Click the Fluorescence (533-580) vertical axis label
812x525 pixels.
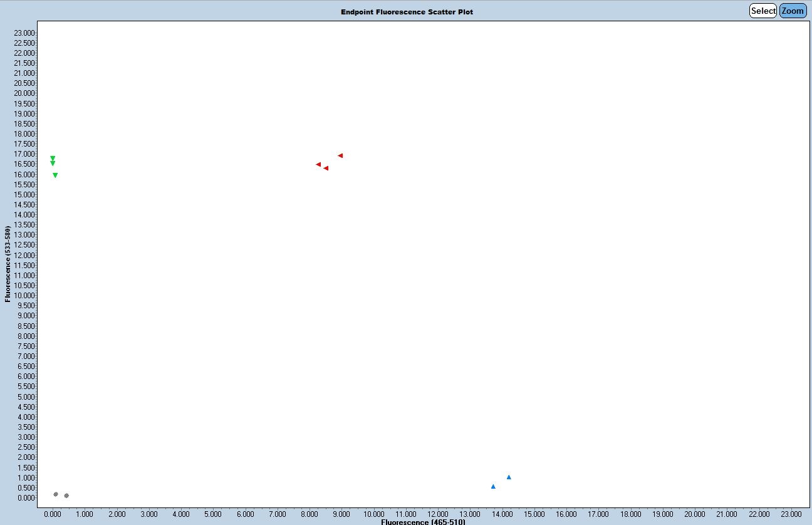click(8, 264)
